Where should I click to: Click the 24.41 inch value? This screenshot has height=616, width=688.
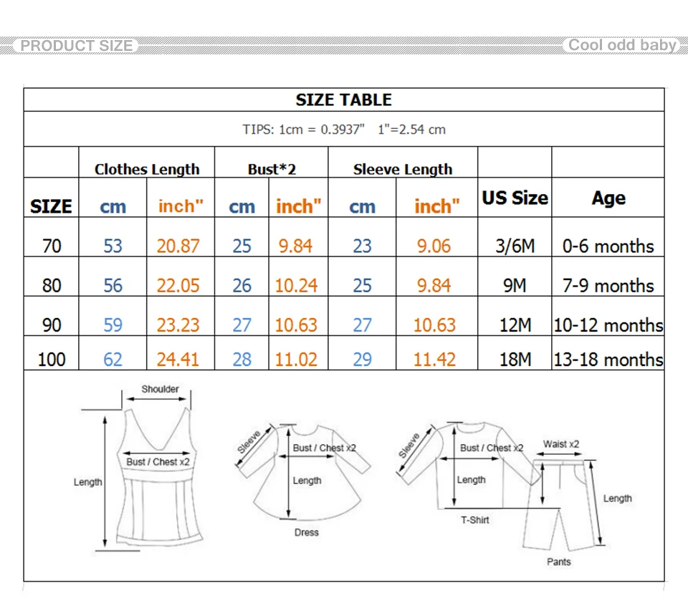178,360
